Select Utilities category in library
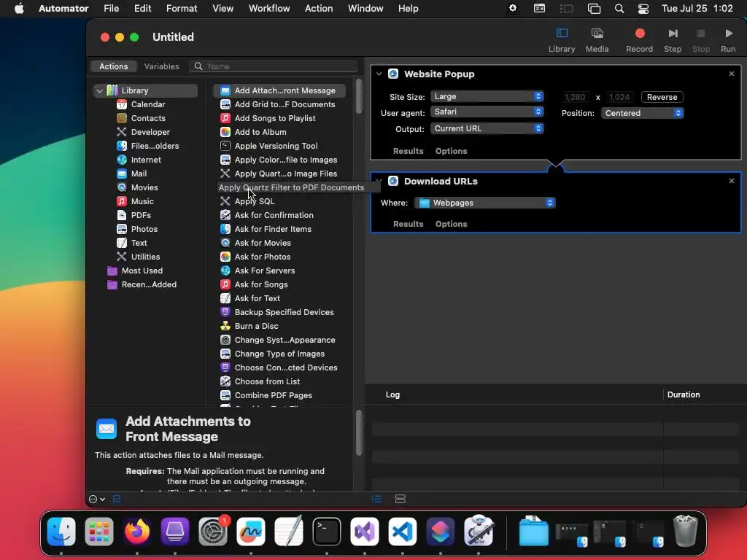This screenshot has width=747, height=560. [x=145, y=256]
